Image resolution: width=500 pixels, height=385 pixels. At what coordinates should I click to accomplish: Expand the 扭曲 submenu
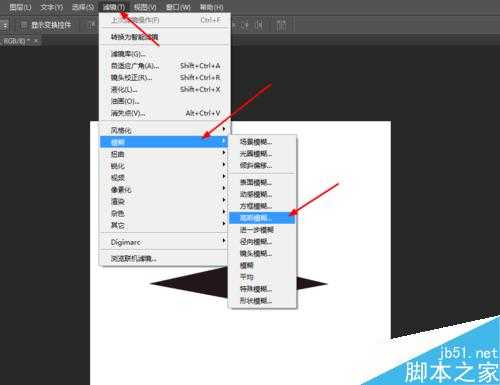point(164,154)
